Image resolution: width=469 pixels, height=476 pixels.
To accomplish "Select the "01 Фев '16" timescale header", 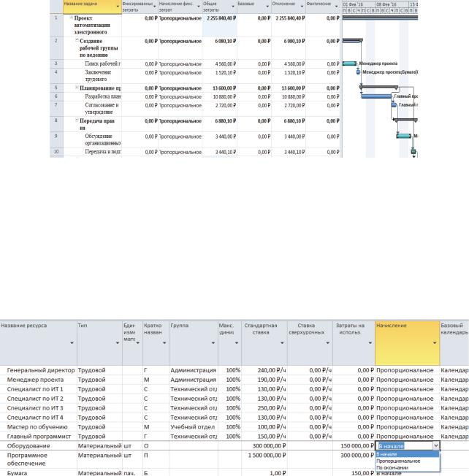I will click(359, 4).
